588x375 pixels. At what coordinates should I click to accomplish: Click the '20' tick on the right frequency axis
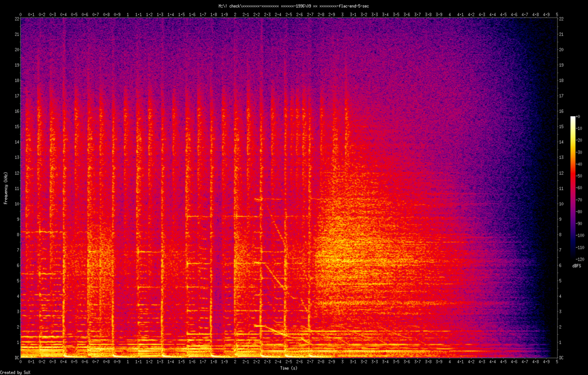click(x=561, y=50)
